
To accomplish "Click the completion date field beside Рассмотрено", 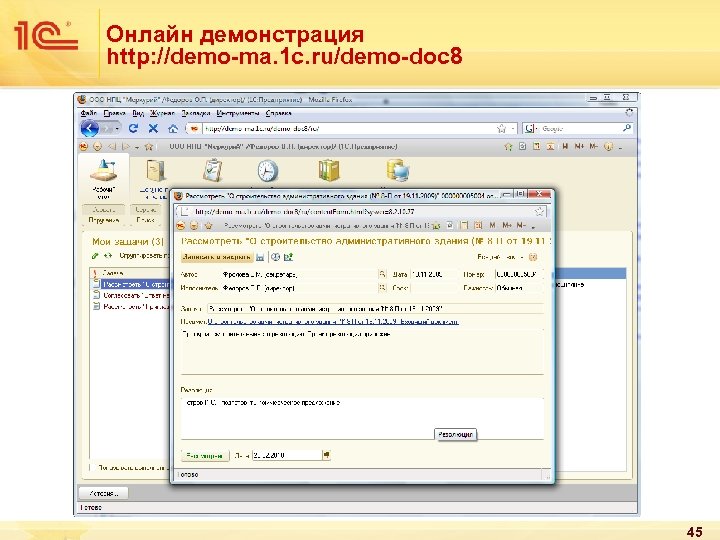I will pos(287,456).
